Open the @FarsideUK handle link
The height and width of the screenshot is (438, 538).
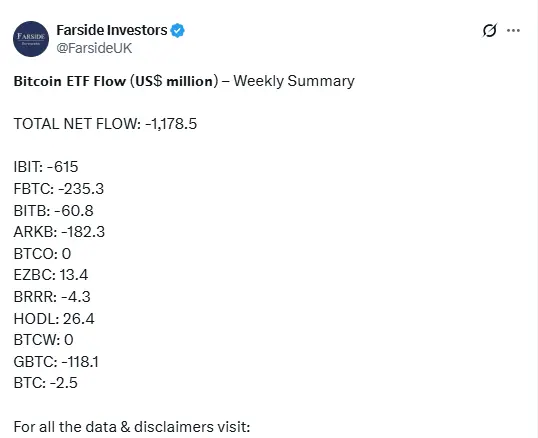point(94,48)
